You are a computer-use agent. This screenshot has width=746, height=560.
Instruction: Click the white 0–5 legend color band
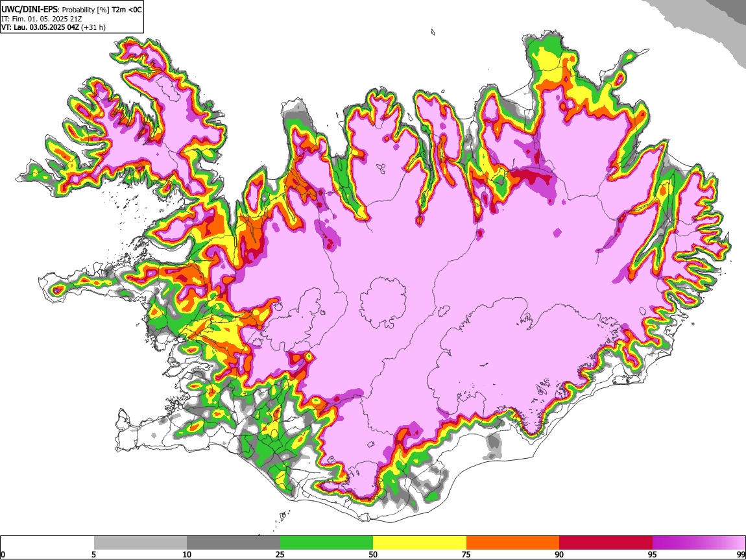tap(47, 542)
